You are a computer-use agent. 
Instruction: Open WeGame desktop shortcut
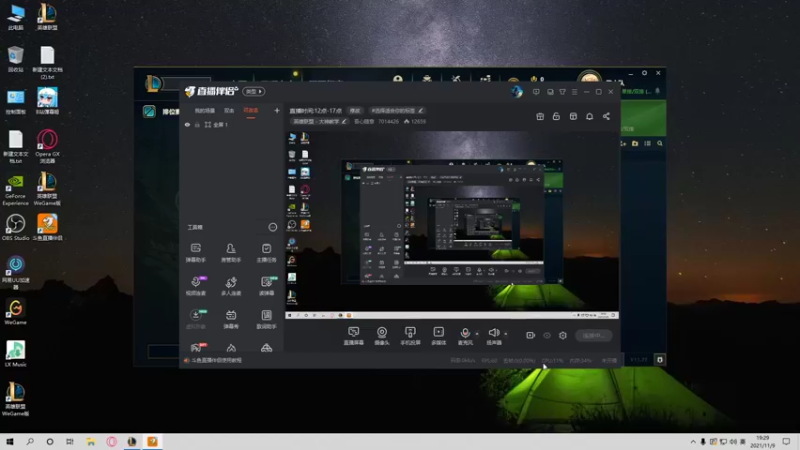pos(15,312)
